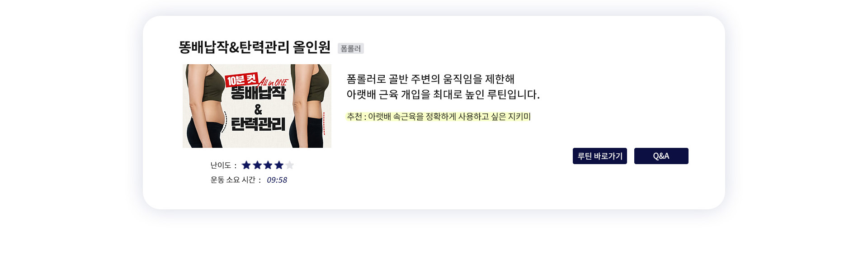Click the third difficulty star
The image size is (868, 274).
coord(268,165)
